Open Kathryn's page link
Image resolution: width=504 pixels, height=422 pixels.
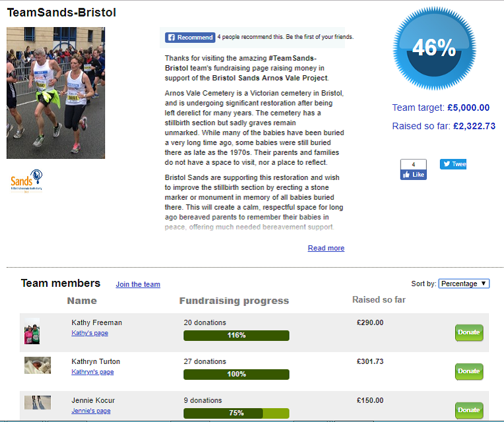pos(92,372)
